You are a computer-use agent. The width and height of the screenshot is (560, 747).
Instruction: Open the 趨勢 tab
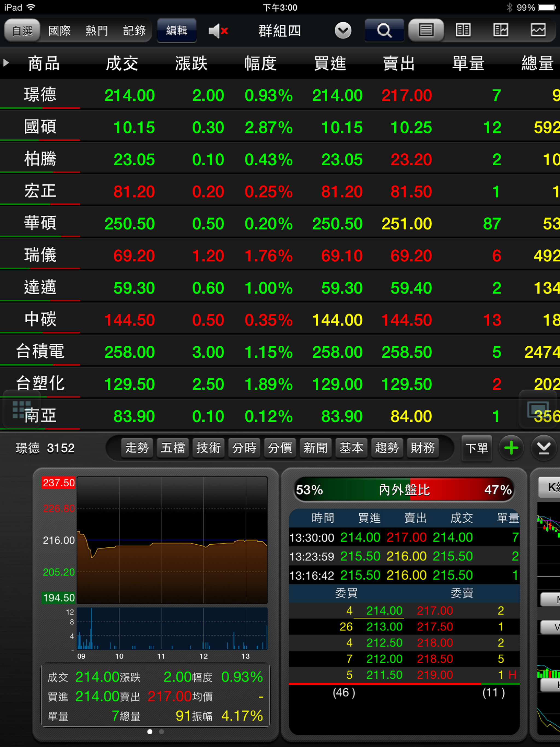click(387, 448)
